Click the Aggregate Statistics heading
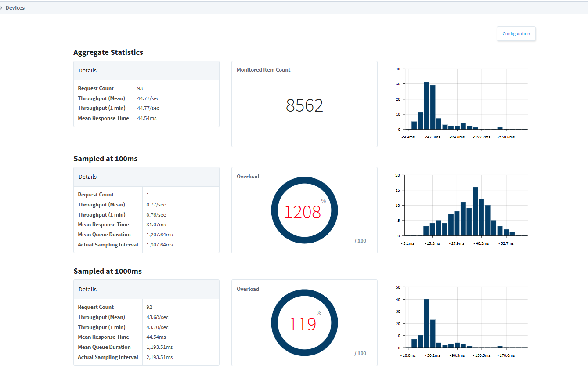588x373 pixels. click(108, 52)
